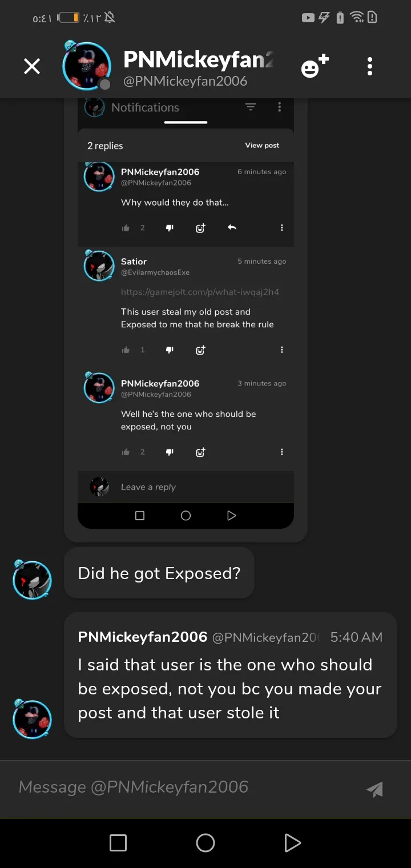
Task: Open more options for "Well he's the one" comment
Action: coord(281,452)
